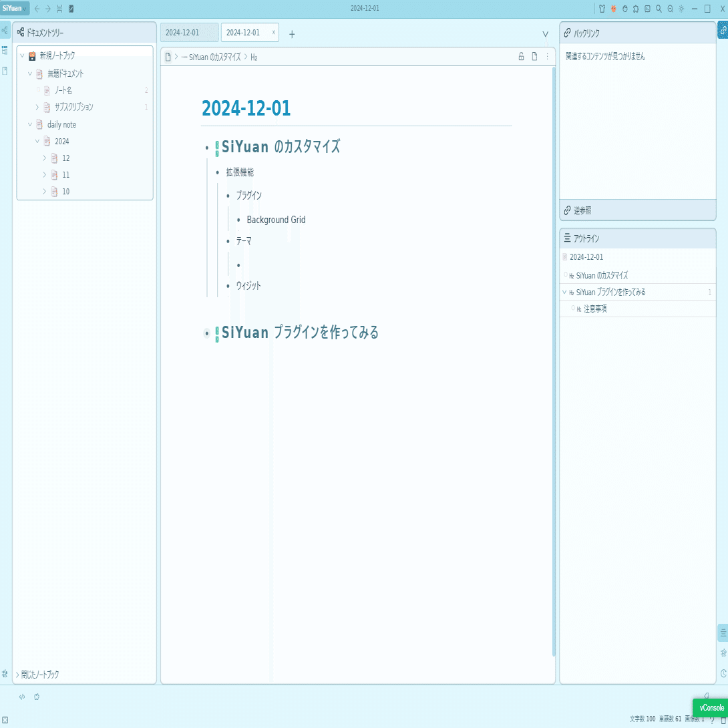728x728 pixels.
Task: Select 2024-12-01 in outline panel
Action: 586,256
